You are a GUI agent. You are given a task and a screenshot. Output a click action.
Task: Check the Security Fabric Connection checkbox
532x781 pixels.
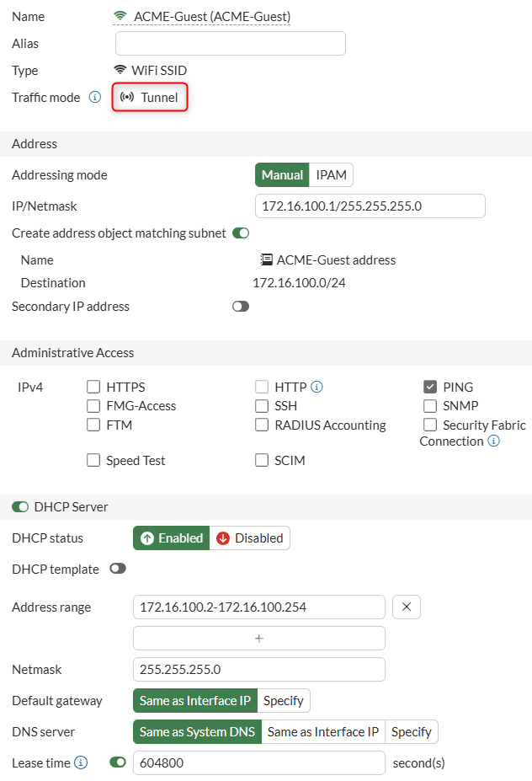(x=430, y=425)
